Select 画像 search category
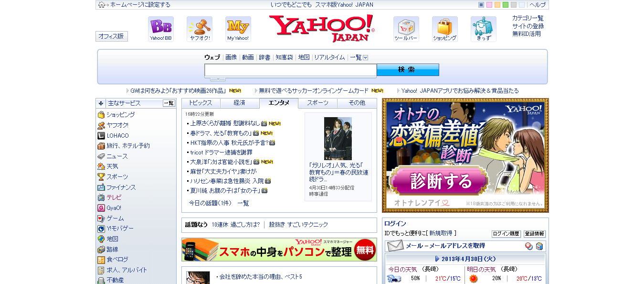Image resolution: width=644 pixels, height=284 pixels. [x=231, y=57]
